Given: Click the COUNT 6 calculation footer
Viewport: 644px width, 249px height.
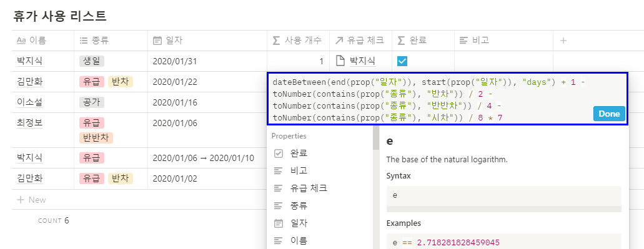Looking at the screenshot, I should click(x=53, y=220).
